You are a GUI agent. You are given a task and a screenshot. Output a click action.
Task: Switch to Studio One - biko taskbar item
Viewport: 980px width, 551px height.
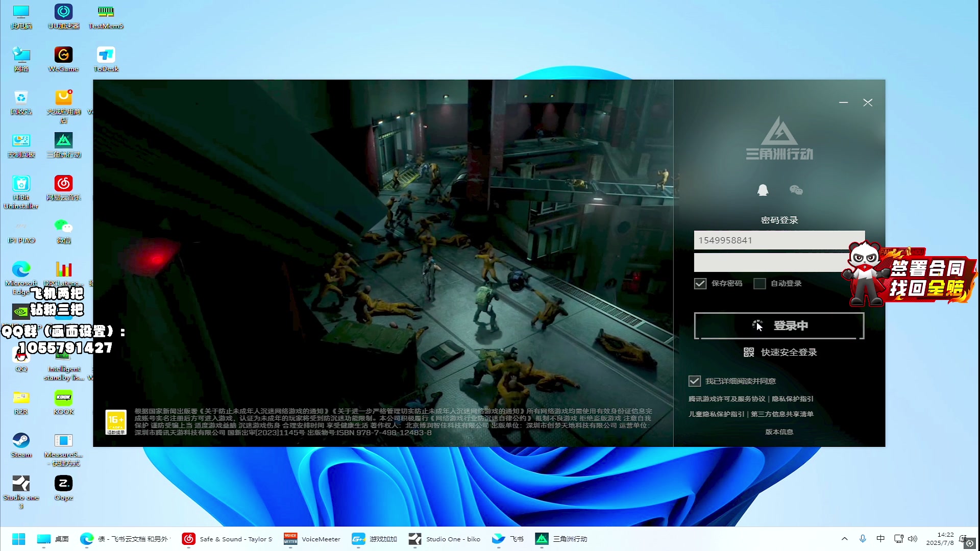coord(445,539)
